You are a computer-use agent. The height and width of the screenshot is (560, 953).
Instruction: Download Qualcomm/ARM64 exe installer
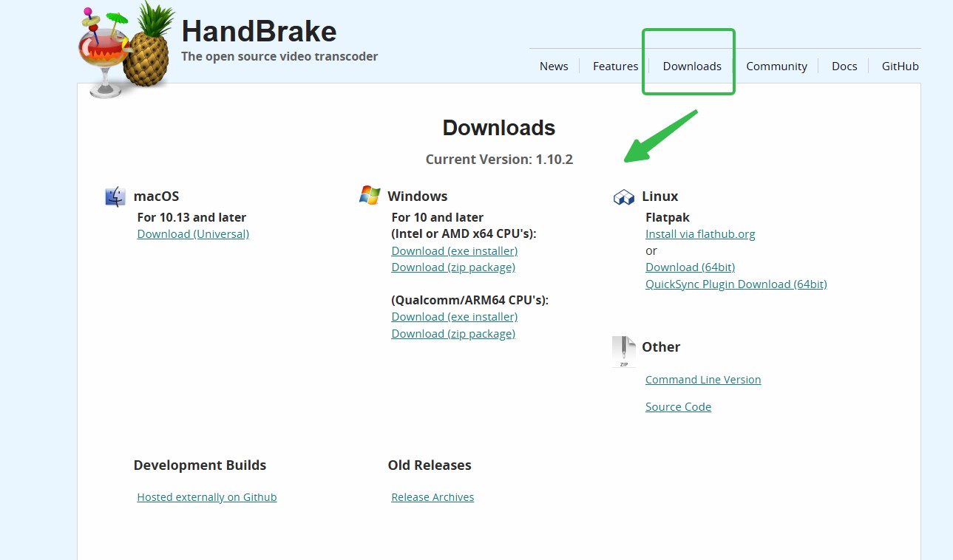(454, 317)
